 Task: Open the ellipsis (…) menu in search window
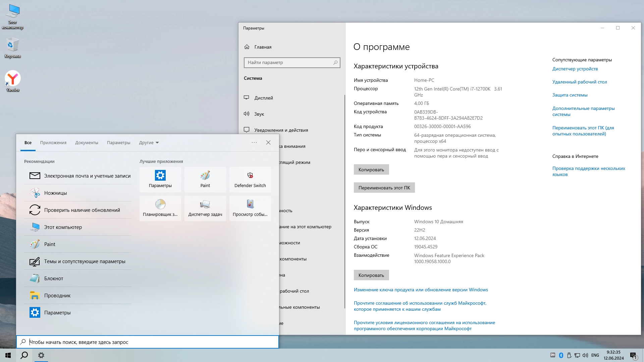point(254,142)
